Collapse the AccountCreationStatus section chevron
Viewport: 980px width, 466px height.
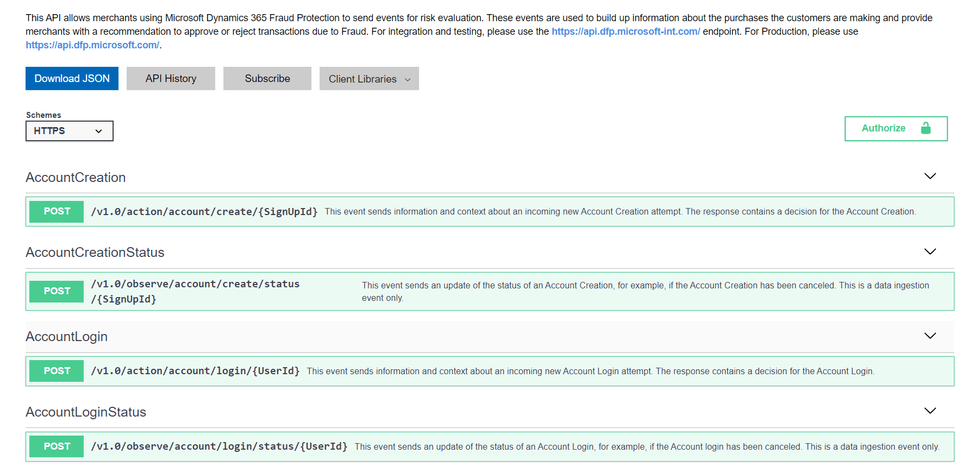(x=930, y=251)
